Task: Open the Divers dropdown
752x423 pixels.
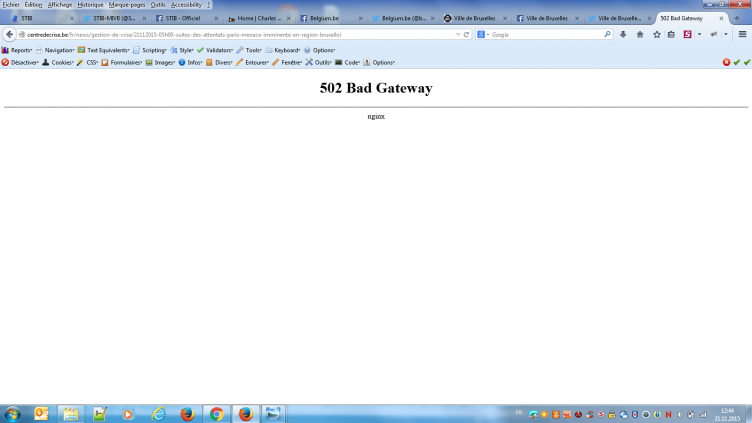Action: [219, 62]
